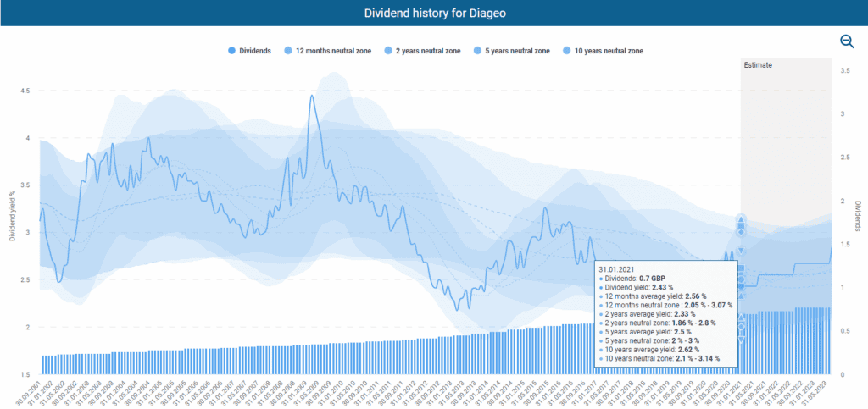Click '5 years average yield: 2.5 %'
868x409 pixels.
(x=645, y=331)
